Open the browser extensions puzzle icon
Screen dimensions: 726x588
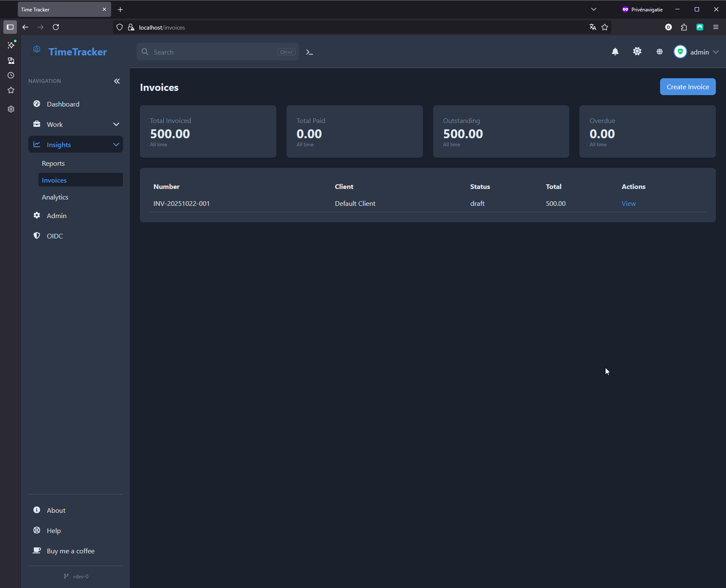[684, 27]
